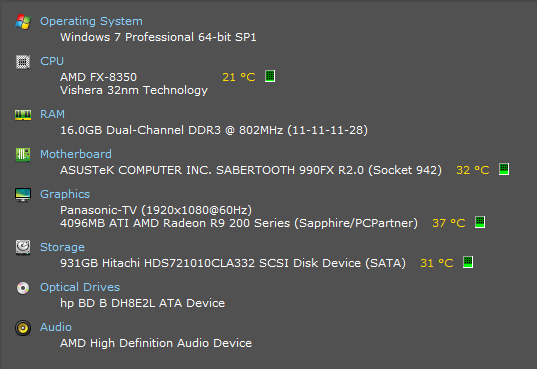
Task: Open the Operating System section link
Action: [91, 21]
